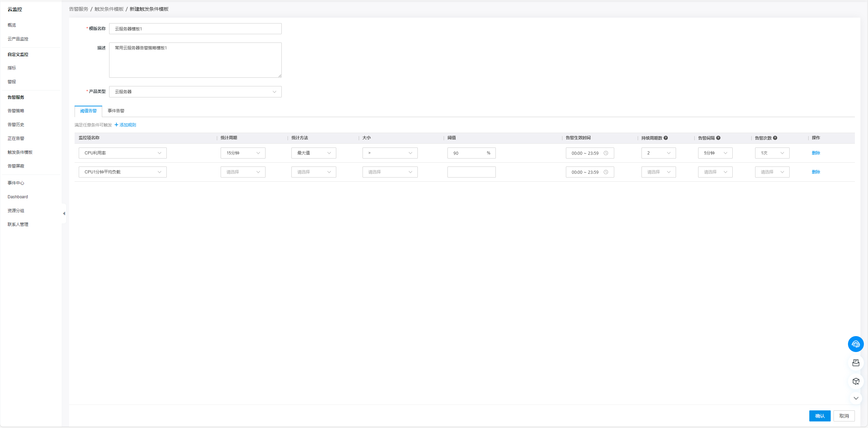The height and width of the screenshot is (428, 868).
Task: Open 触发条件模板 in the sidebar
Action: 20,152
